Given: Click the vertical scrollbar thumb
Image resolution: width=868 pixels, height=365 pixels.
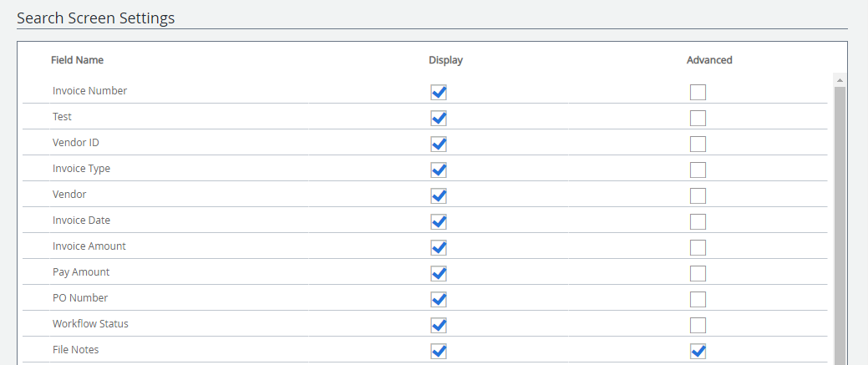Looking at the screenshot, I should tap(840, 226).
